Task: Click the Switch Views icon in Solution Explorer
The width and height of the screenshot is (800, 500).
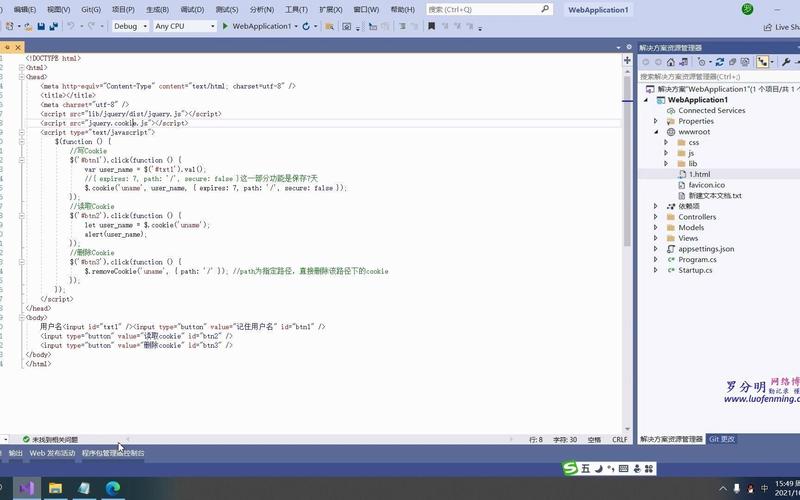Action: (x=683, y=62)
